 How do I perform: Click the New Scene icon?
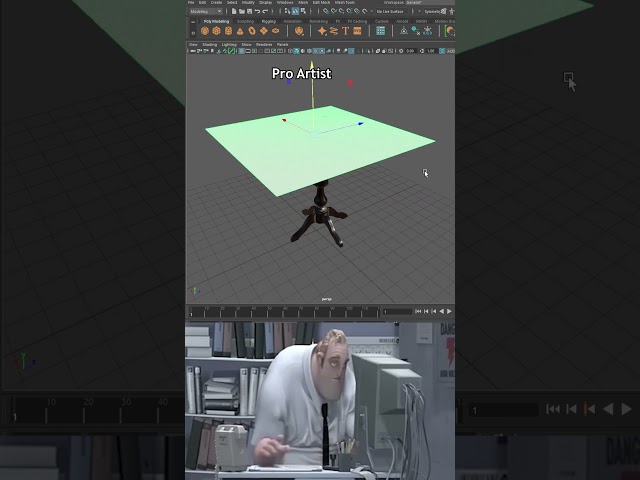(234, 11)
